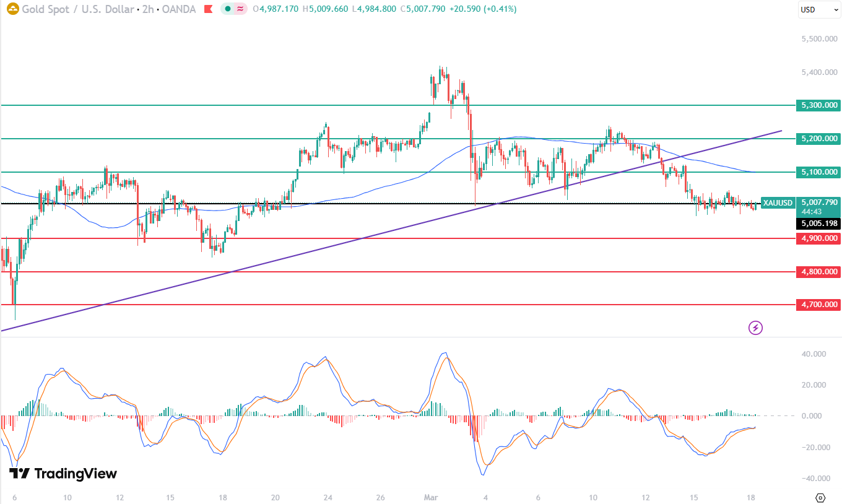Viewport: 842px width, 504px height.
Task: Click the gold bars symbol logo
Action: [12, 9]
